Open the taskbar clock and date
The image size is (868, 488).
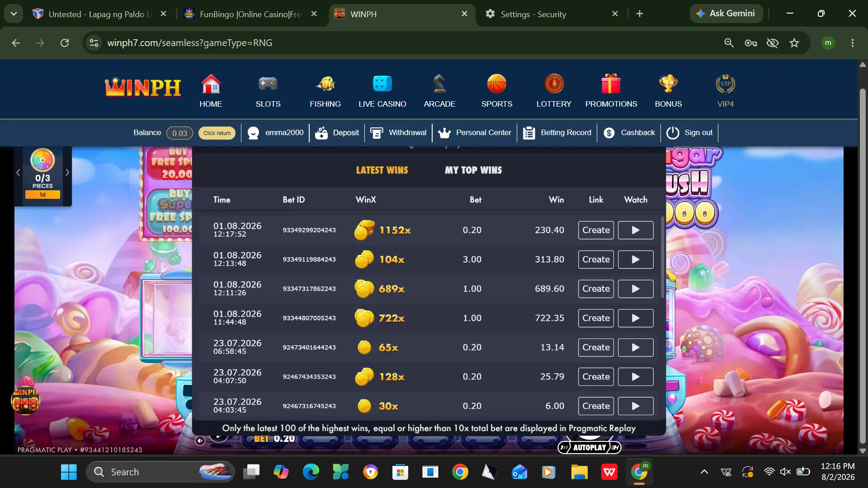coord(838,472)
